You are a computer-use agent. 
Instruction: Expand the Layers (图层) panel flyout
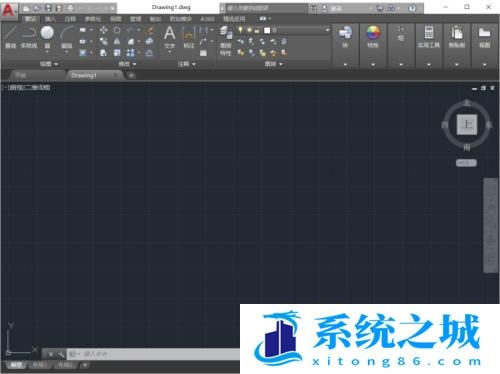274,64
